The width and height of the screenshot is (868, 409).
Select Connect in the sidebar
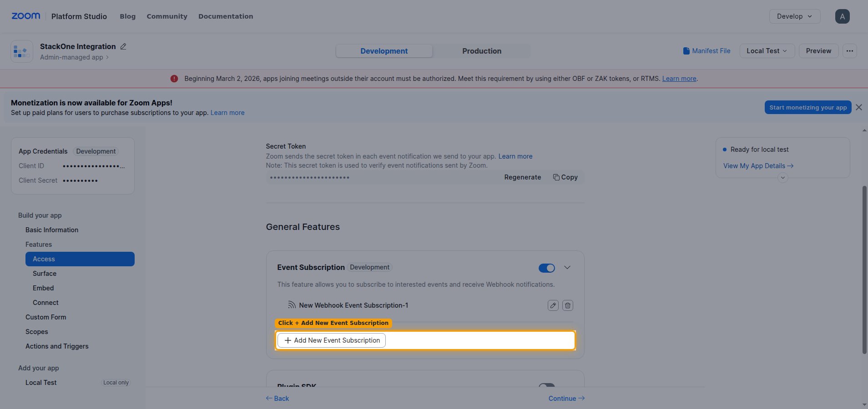point(45,303)
